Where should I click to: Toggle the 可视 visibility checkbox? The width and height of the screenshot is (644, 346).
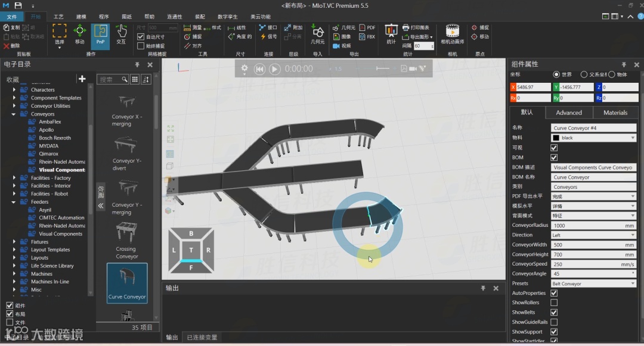554,148
